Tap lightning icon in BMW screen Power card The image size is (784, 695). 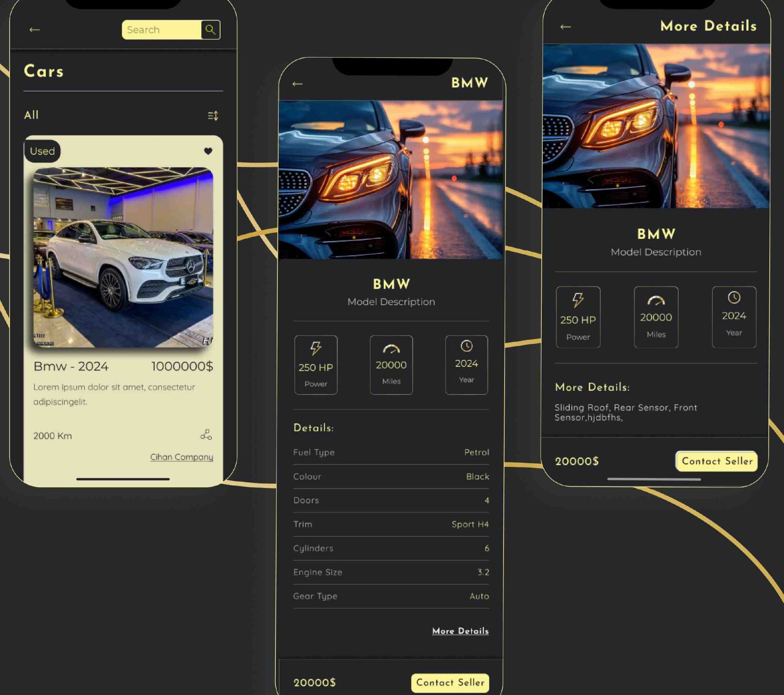[x=316, y=349]
